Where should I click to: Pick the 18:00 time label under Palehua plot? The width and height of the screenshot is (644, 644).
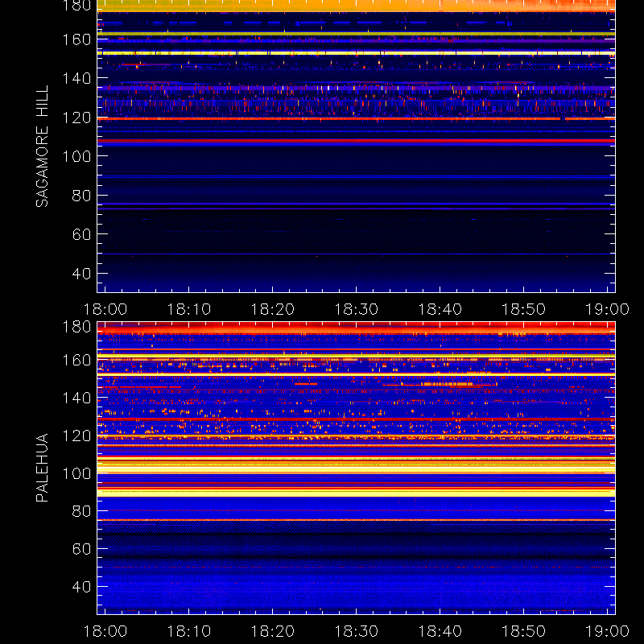105,631
